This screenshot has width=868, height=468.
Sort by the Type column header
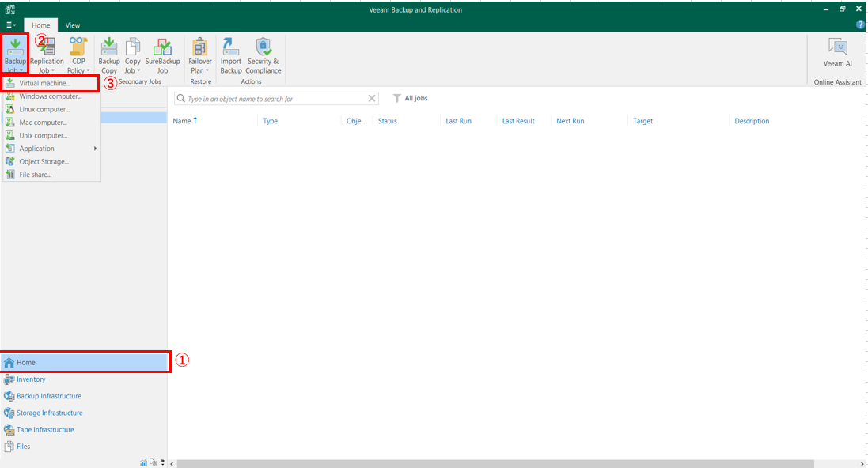point(270,121)
